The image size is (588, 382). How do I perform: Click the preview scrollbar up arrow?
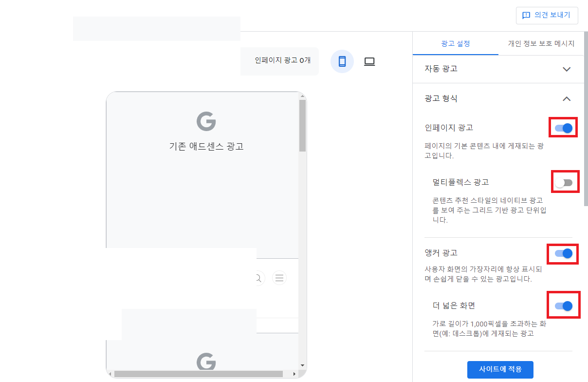[302, 96]
